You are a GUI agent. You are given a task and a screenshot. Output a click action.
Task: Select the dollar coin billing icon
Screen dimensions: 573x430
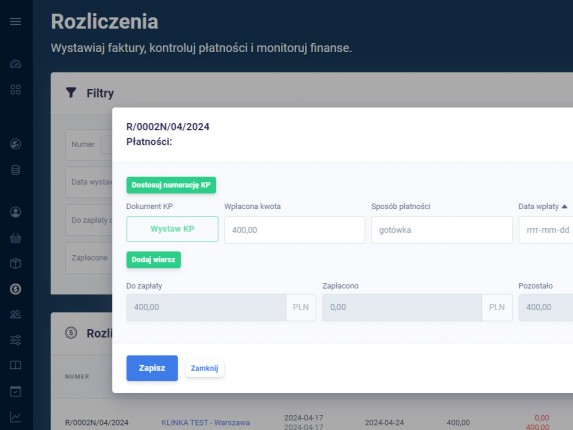pyautogui.click(x=15, y=289)
